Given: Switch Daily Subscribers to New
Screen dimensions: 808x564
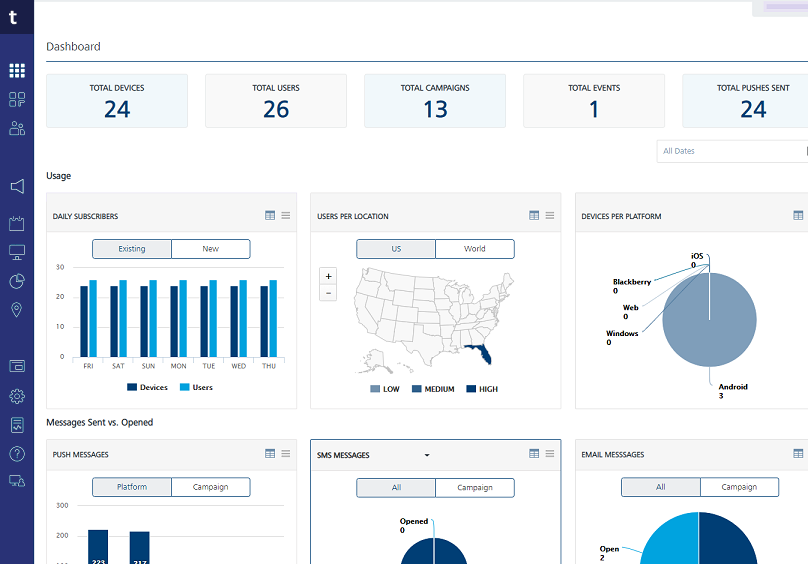Looking at the screenshot, I should [x=211, y=248].
